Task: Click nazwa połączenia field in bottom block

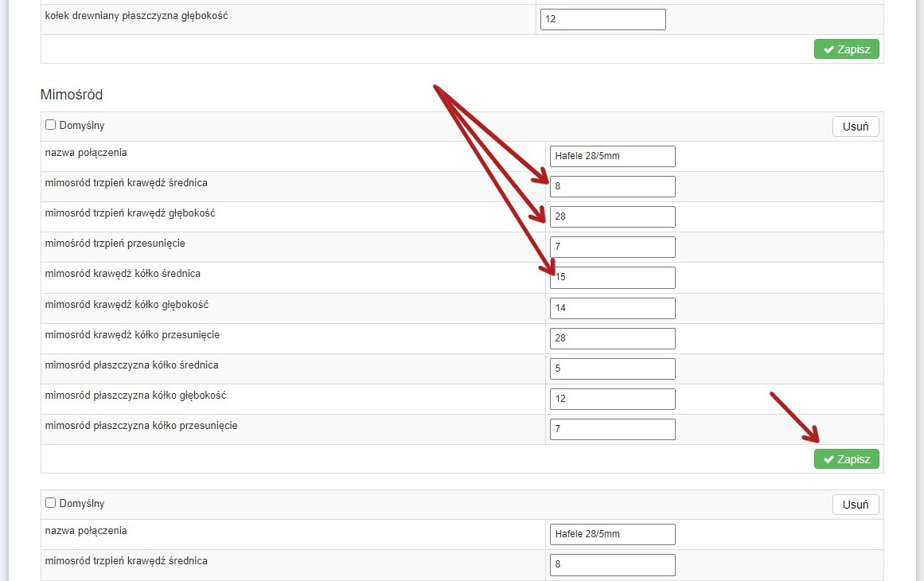Action: (612, 534)
